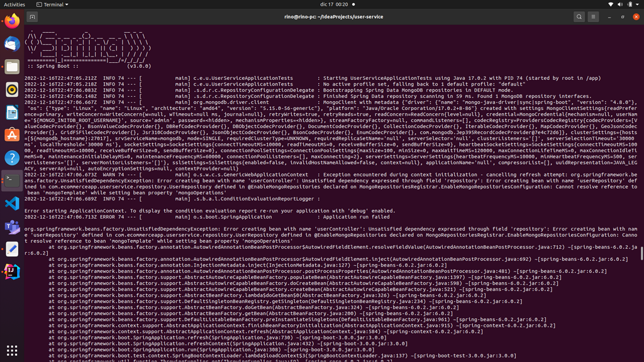Image resolution: width=644 pixels, height=362 pixels.
Task: Launch Rhythmbox music player
Action: point(12,90)
